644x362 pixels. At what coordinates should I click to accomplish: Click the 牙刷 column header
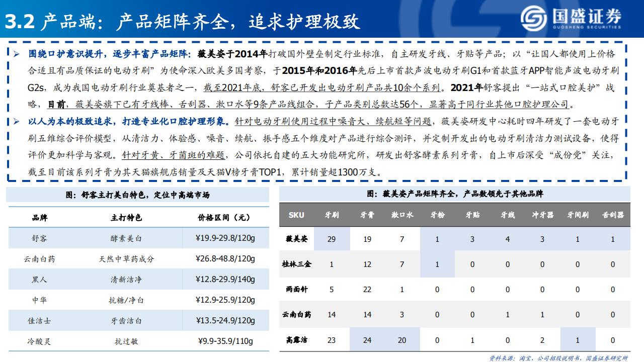pyautogui.click(x=332, y=215)
